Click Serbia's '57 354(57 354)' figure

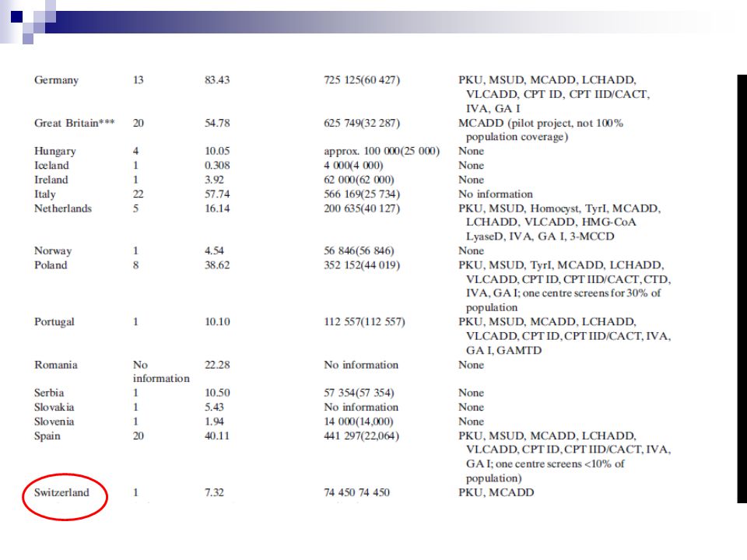(x=359, y=393)
